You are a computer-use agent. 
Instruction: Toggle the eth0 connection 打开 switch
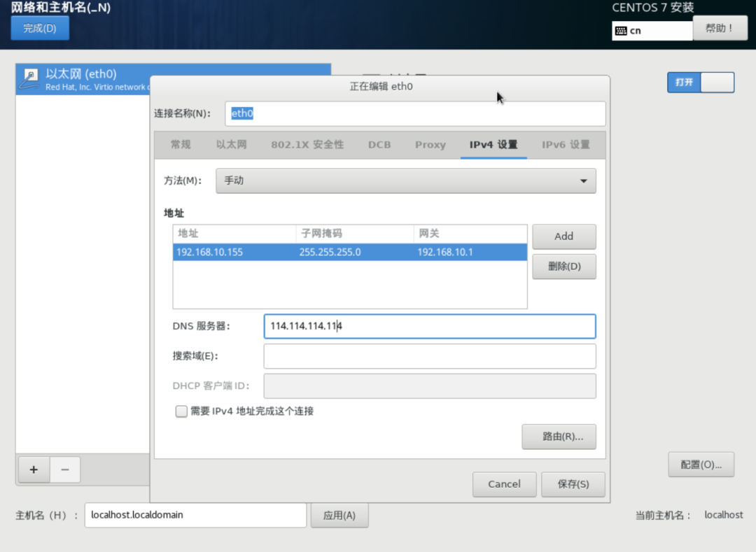[701, 83]
